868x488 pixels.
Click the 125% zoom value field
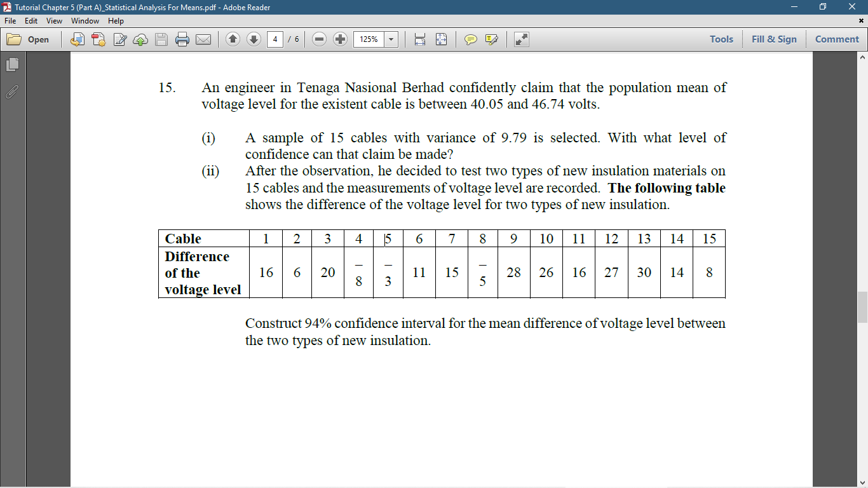coord(369,39)
